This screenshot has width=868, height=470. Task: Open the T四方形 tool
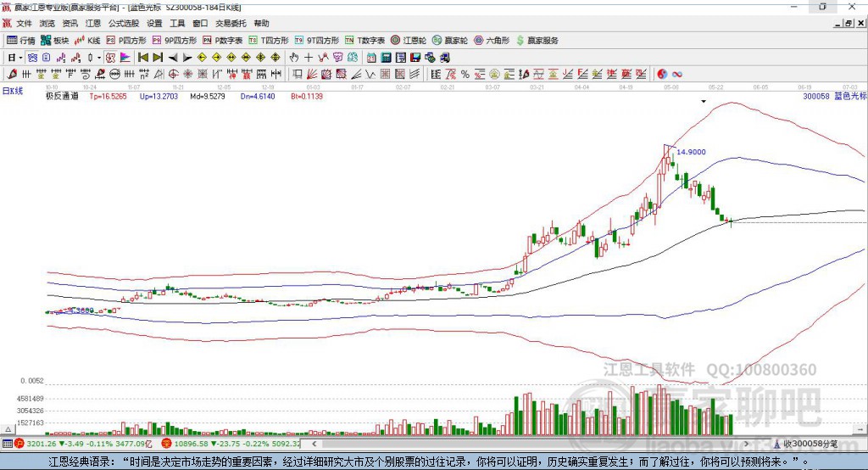pyautogui.click(x=269, y=41)
